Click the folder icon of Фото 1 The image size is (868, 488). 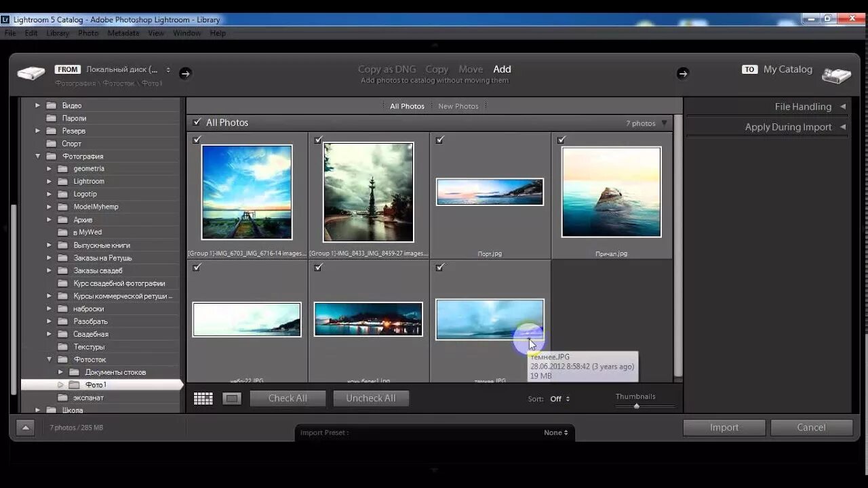click(x=75, y=385)
